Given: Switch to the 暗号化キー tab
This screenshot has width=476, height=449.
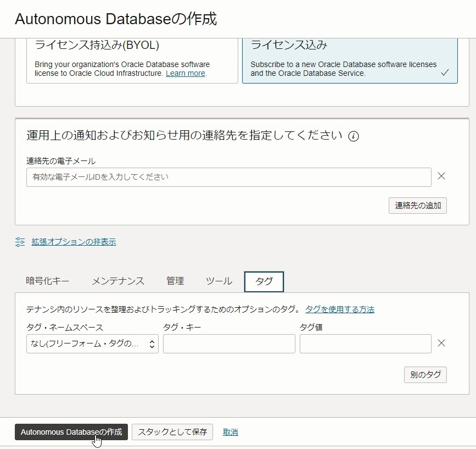Looking at the screenshot, I should click(x=48, y=281).
